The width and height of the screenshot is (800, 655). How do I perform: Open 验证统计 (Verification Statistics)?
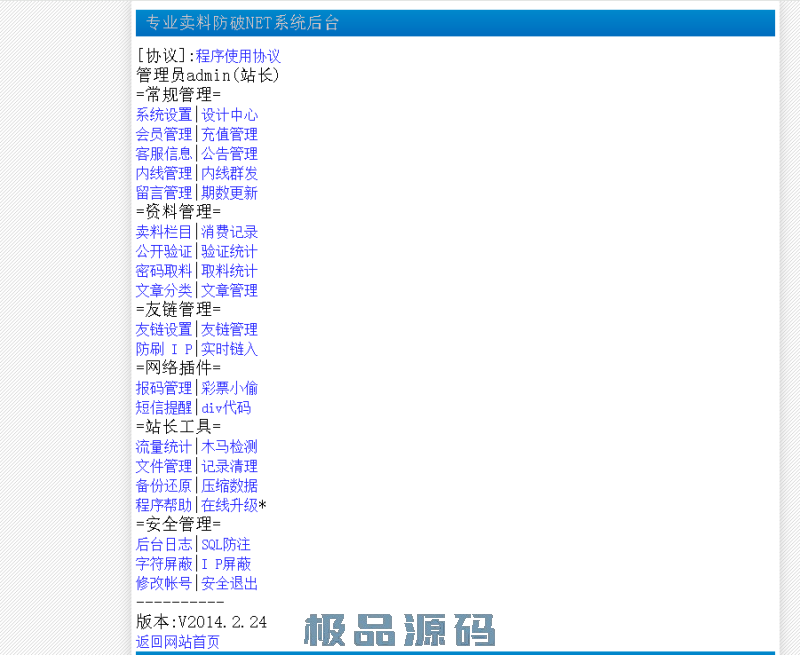[229, 251]
